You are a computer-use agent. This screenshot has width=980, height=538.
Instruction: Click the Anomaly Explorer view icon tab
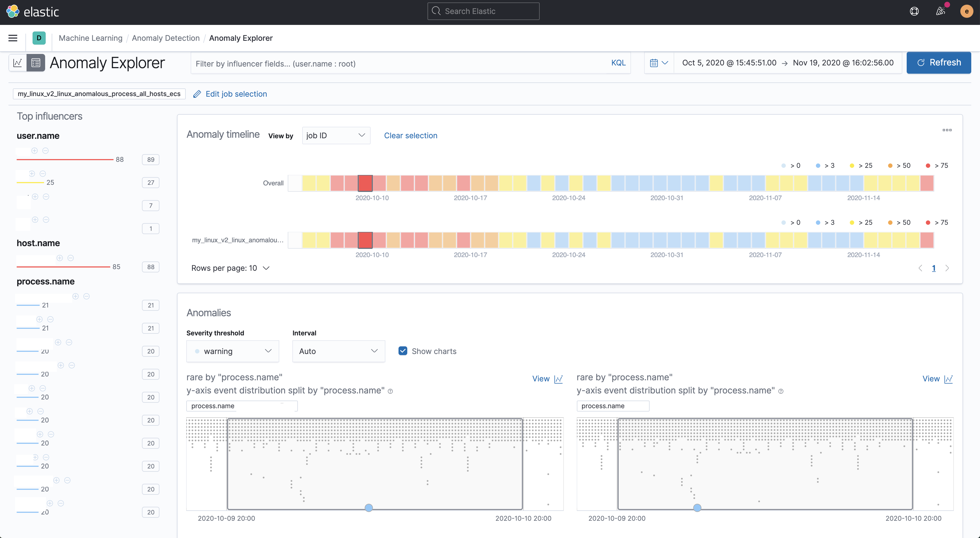point(36,63)
